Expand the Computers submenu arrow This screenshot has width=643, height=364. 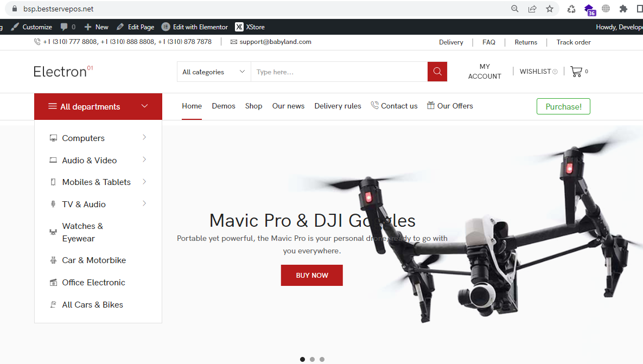(144, 137)
